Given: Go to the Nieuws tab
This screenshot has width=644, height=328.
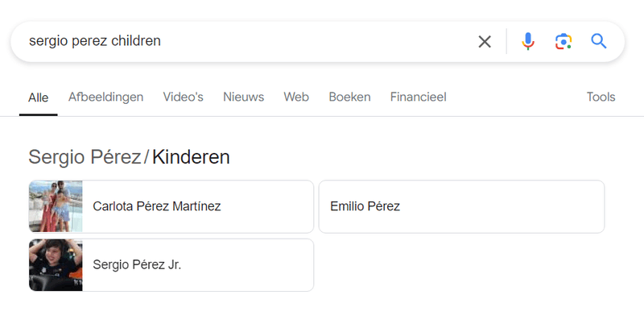Looking at the screenshot, I should pos(244,97).
